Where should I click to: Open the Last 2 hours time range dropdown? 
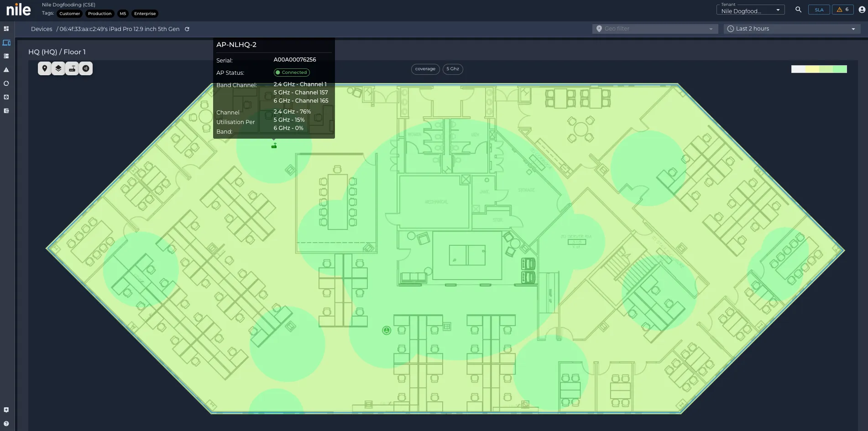[792, 29]
